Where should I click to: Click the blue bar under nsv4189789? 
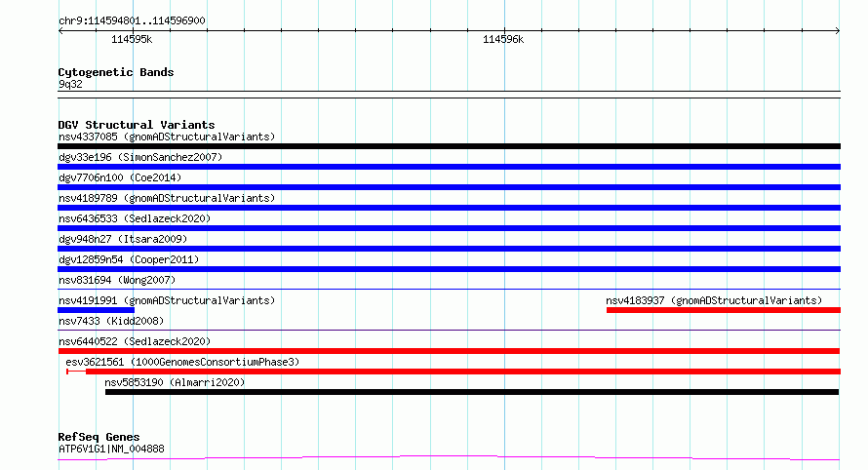point(449,208)
